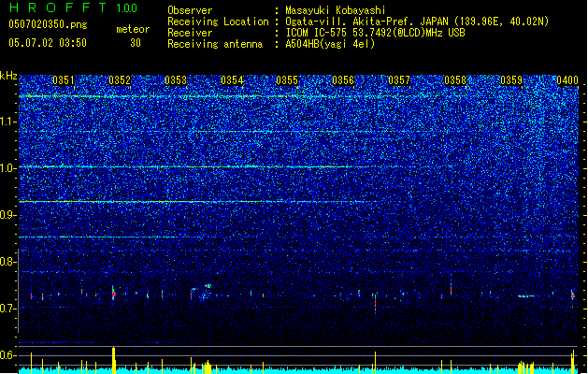Click the 0353 time marker
The width and height of the screenshot is (588, 374).
click(x=176, y=80)
